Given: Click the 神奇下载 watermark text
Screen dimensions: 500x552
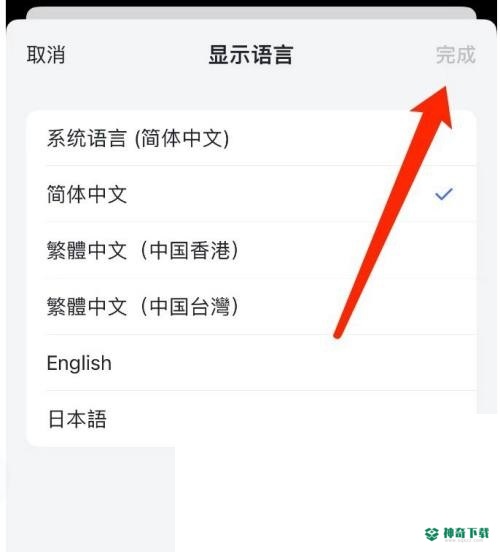Looking at the screenshot, I should [465, 533].
